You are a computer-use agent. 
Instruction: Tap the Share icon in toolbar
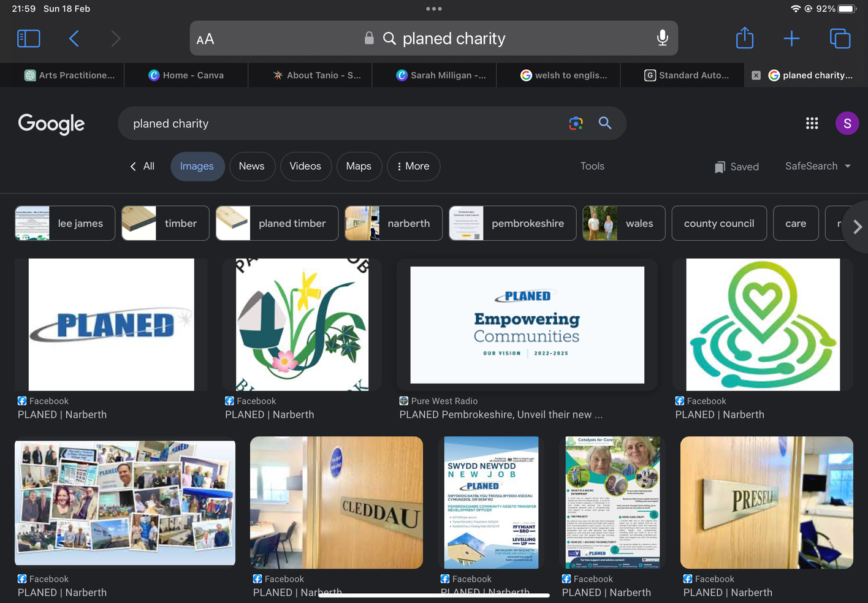pyautogui.click(x=744, y=38)
